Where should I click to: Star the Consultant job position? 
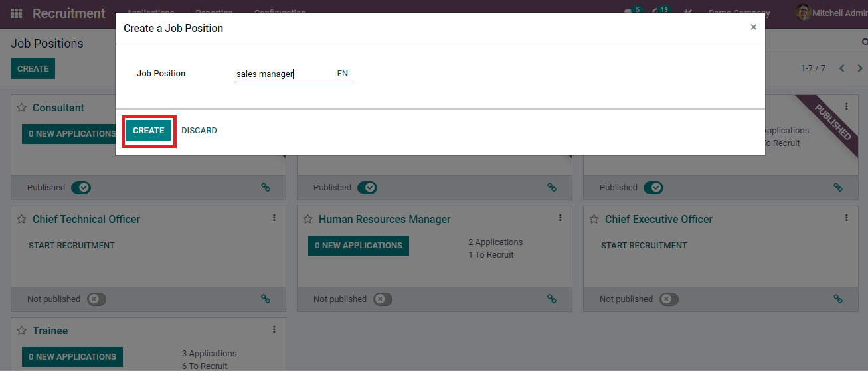(x=21, y=108)
